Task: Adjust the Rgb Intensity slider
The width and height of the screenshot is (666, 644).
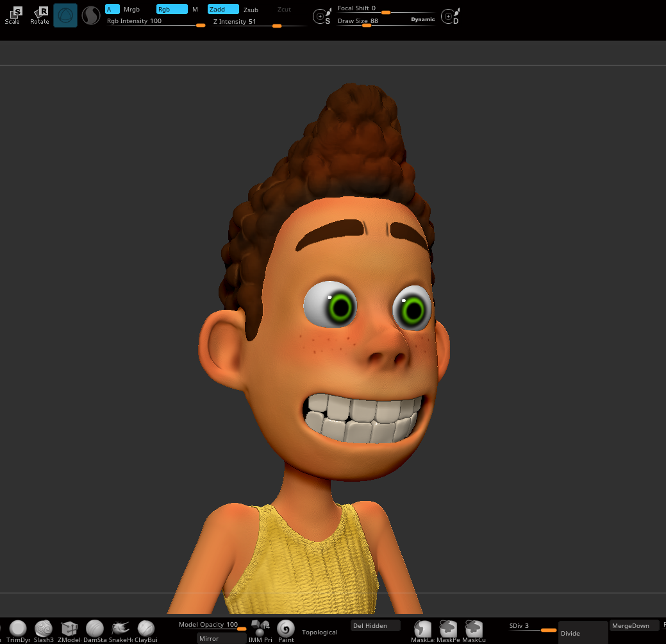Action: [156, 22]
